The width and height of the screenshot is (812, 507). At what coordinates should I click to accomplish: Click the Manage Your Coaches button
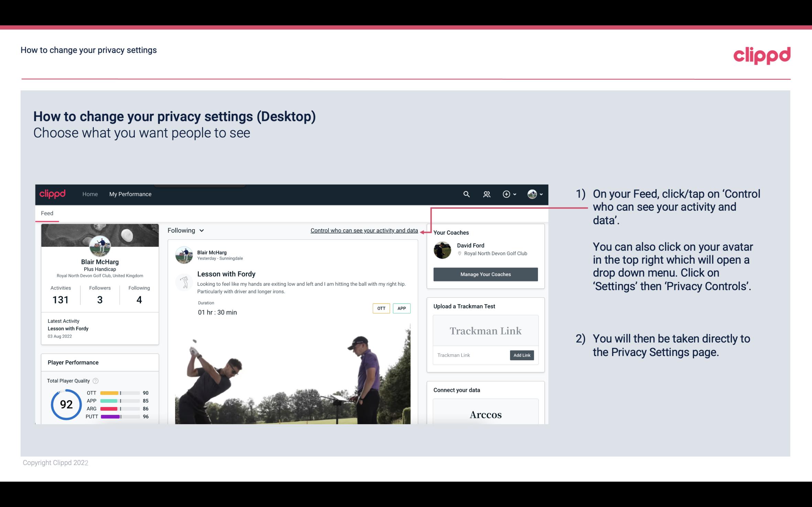point(486,274)
